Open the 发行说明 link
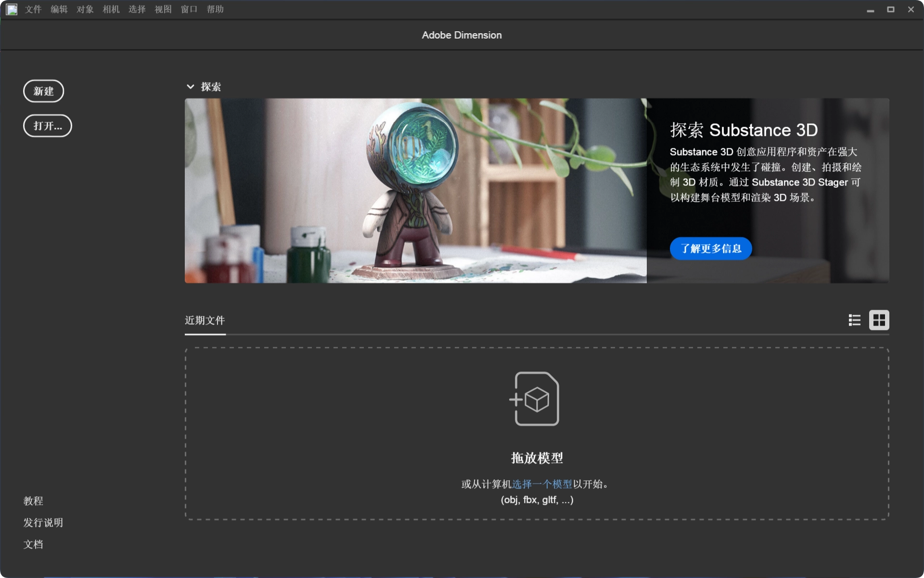The width and height of the screenshot is (924, 578). 43,523
